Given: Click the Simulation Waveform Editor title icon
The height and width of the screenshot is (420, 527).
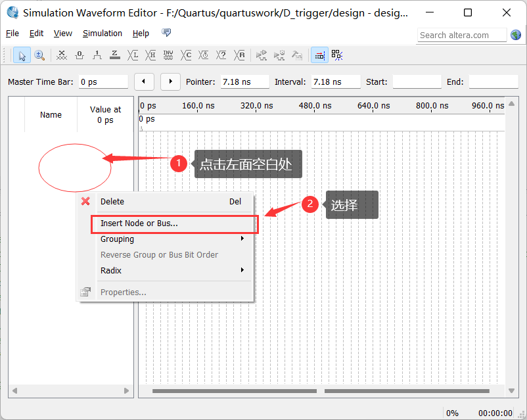Looking at the screenshot, I should 12,12.
